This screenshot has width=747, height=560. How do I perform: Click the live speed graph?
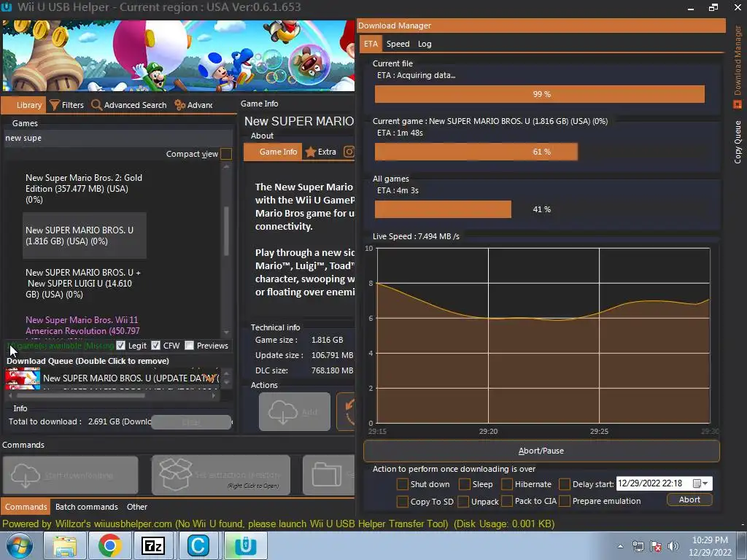543,335
